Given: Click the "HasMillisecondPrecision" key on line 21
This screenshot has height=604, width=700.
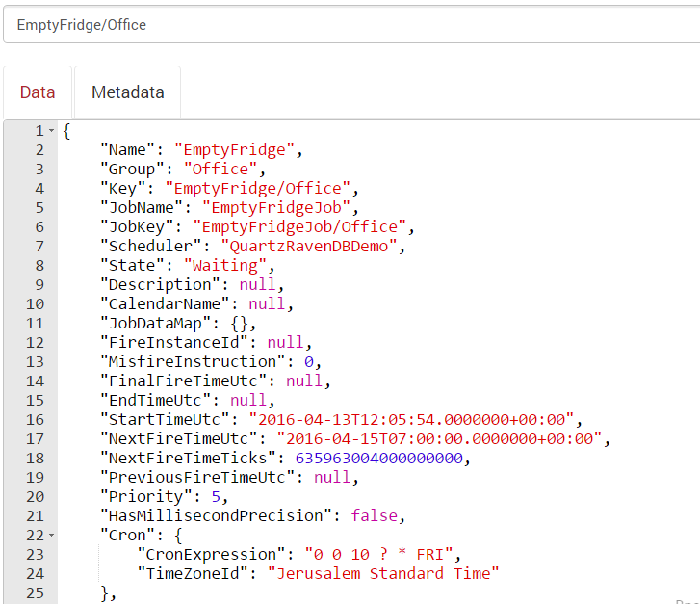Looking at the screenshot, I should 216,515.
